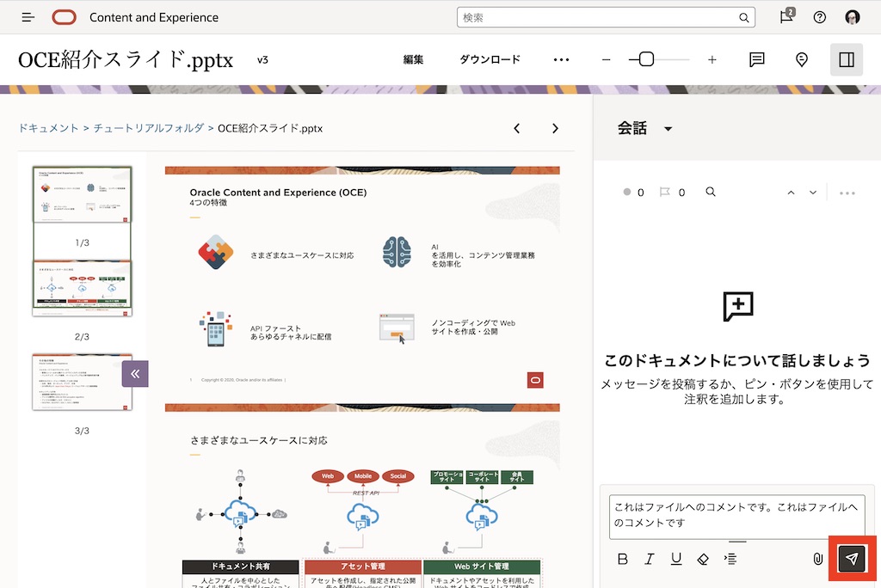Click the flag annotation counter icon

(667, 192)
